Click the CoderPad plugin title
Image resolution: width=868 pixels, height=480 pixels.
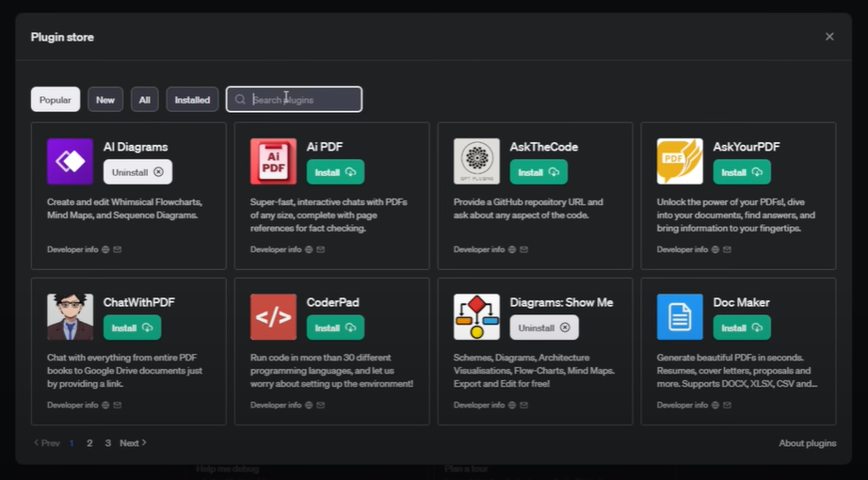tap(332, 302)
